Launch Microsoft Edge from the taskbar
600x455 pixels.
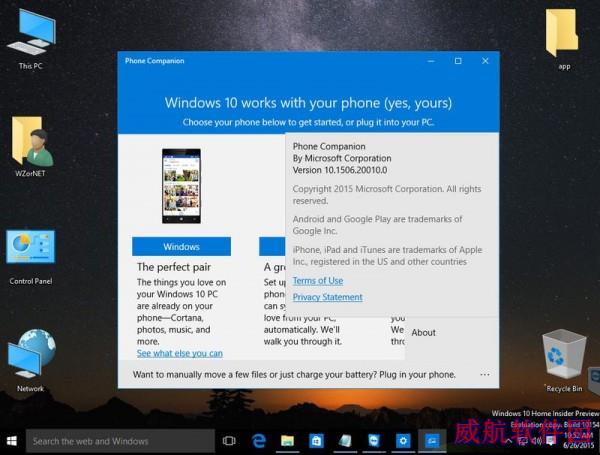click(259, 441)
